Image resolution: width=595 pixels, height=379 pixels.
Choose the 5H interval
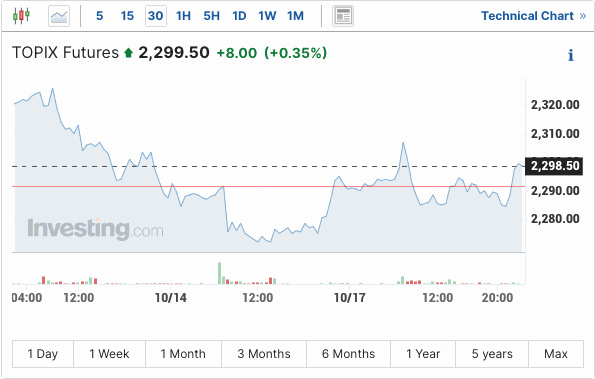211,16
